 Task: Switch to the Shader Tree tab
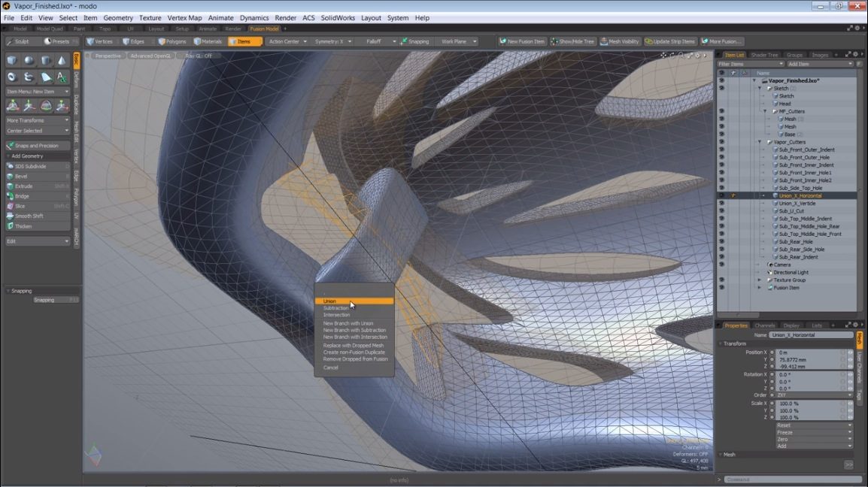click(x=765, y=54)
